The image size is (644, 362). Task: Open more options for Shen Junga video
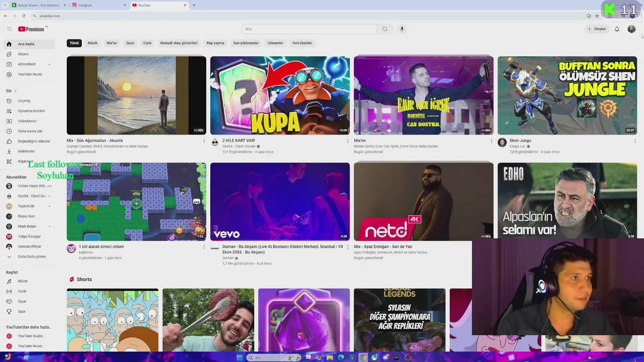coord(635,141)
